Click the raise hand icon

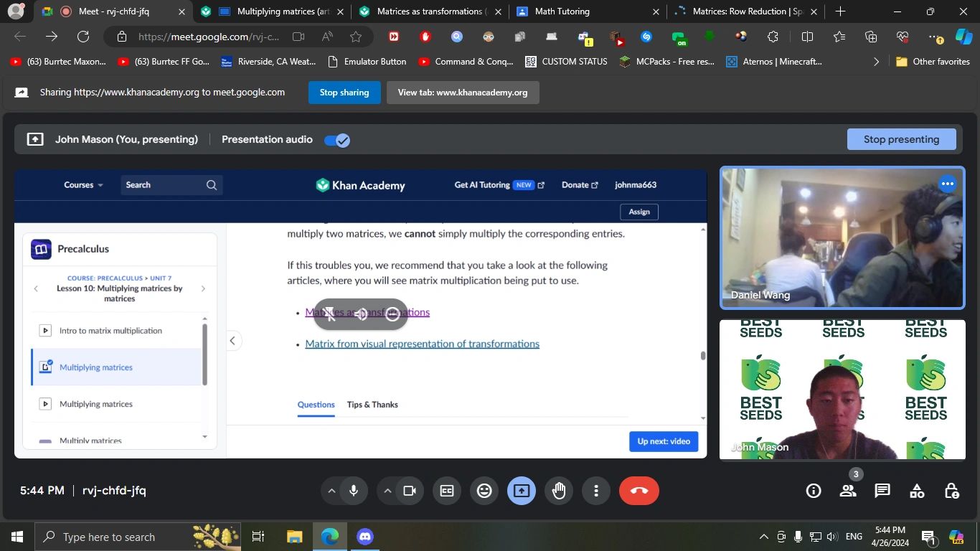click(559, 491)
